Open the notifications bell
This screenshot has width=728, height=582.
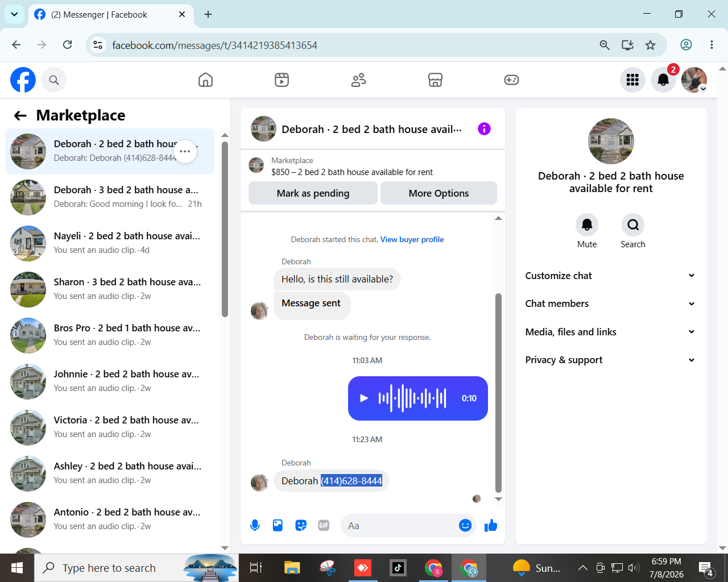point(663,80)
